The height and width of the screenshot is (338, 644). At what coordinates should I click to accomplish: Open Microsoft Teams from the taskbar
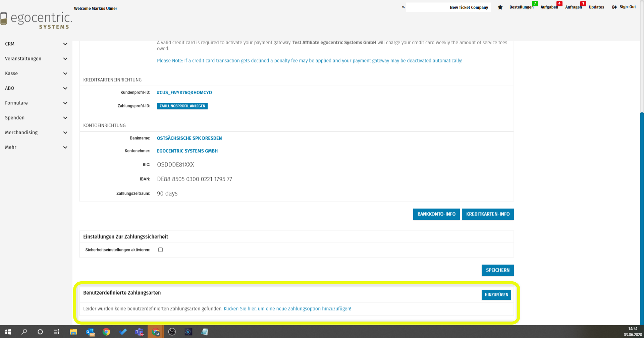tap(139, 332)
